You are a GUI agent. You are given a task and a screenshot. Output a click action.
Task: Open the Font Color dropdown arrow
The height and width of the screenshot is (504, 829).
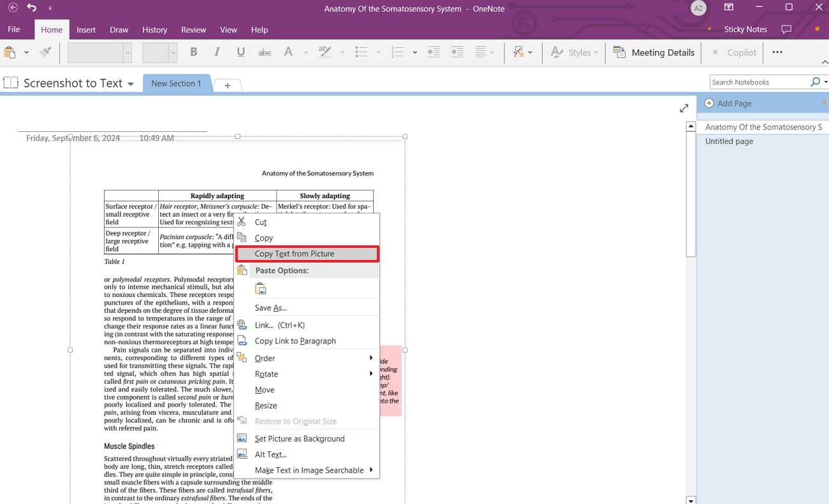tap(305, 52)
